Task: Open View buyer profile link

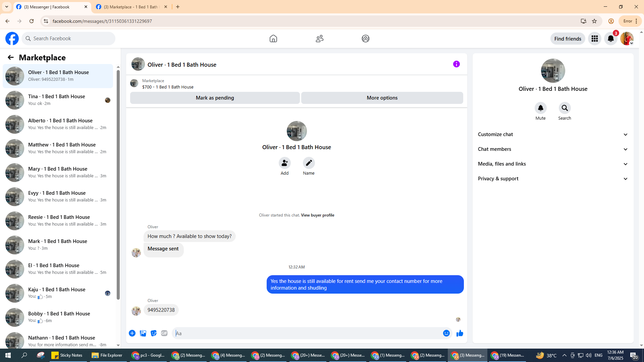Action: point(317,215)
